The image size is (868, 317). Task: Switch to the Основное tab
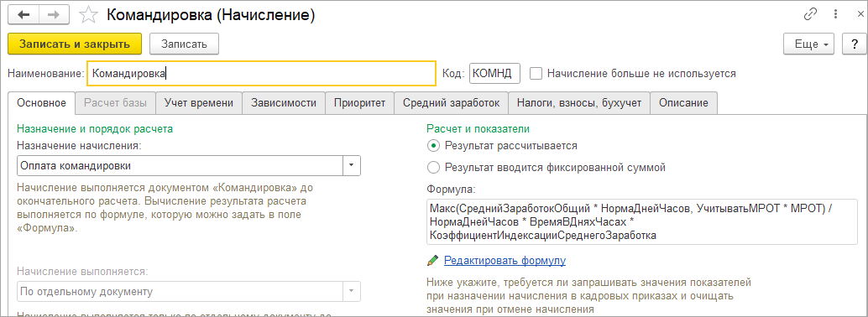coord(42,103)
